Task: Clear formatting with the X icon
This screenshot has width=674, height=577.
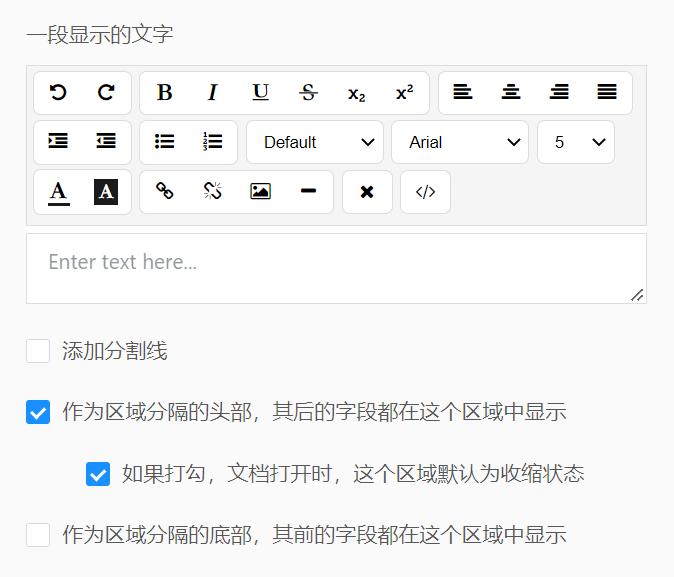Action: (367, 192)
